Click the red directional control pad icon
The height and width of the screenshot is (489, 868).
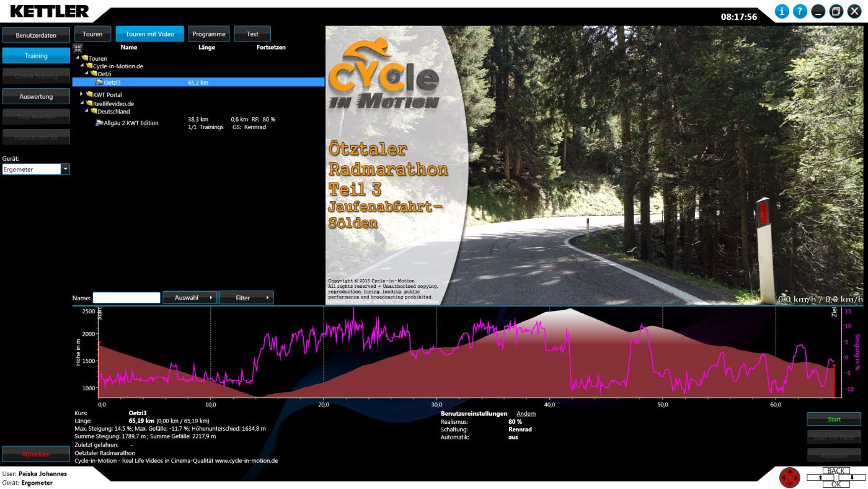(x=789, y=478)
